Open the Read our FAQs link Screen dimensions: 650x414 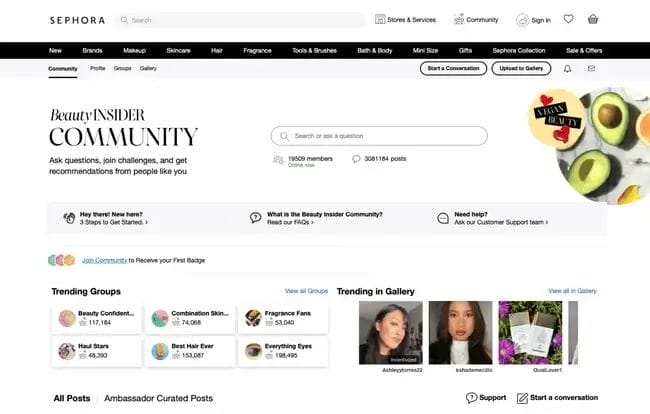click(x=290, y=223)
